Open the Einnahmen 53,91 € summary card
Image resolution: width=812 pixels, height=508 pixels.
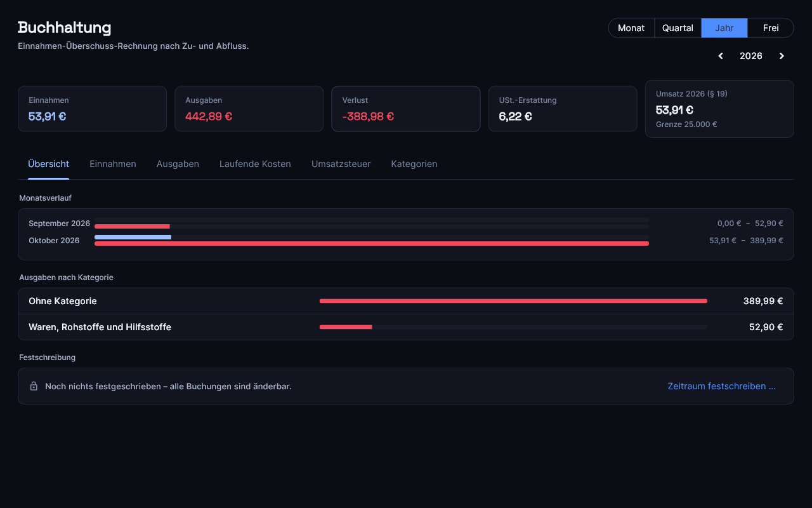click(x=92, y=109)
